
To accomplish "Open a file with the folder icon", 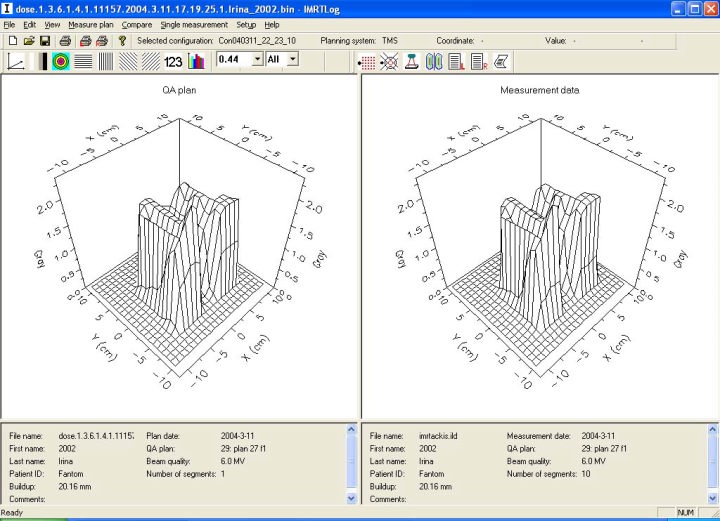I will click(x=29, y=41).
